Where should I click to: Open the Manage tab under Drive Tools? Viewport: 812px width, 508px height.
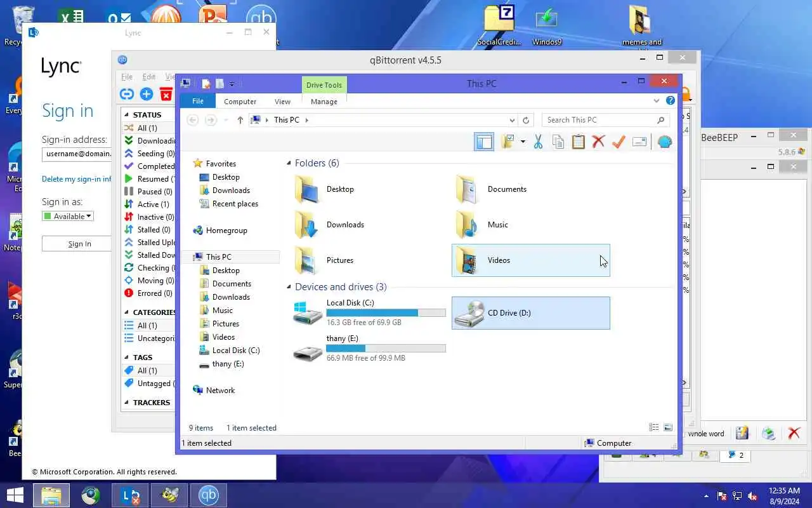coord(324,102)
